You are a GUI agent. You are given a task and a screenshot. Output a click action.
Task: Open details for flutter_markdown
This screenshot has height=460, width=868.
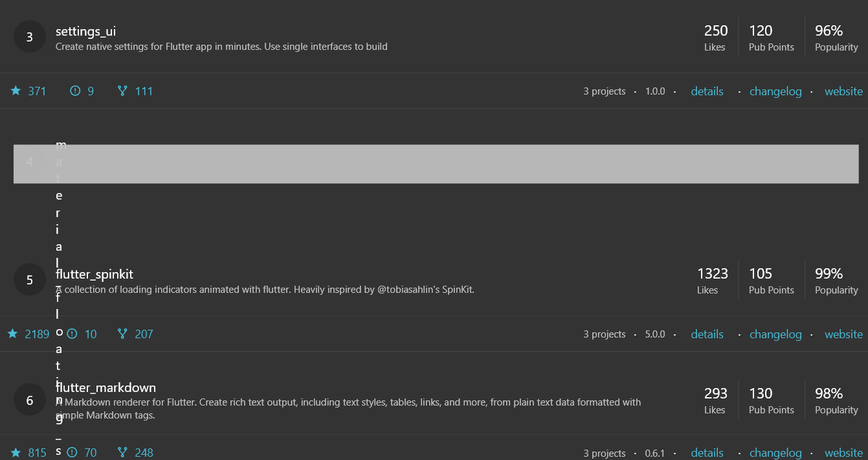tap(707, 452)
